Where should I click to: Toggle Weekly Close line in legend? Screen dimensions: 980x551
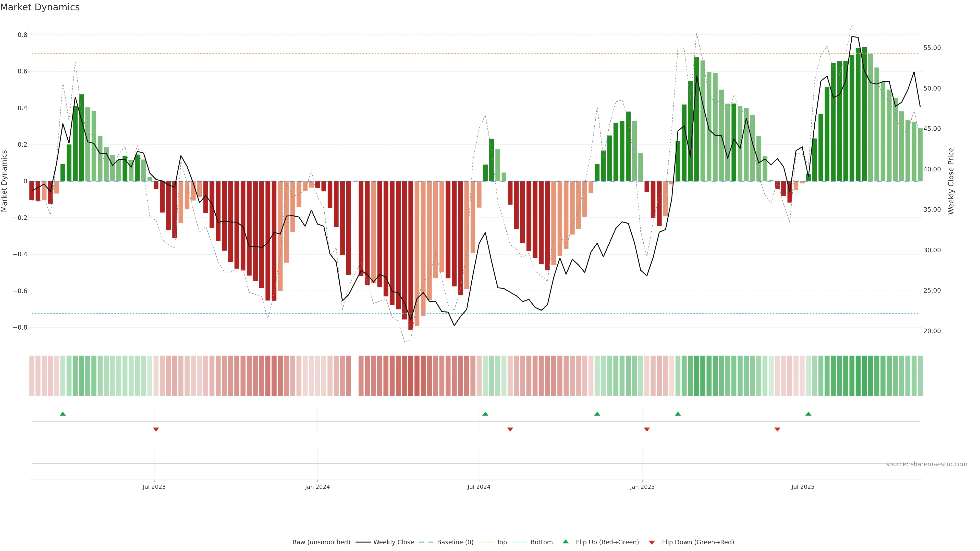coord(393,542)
